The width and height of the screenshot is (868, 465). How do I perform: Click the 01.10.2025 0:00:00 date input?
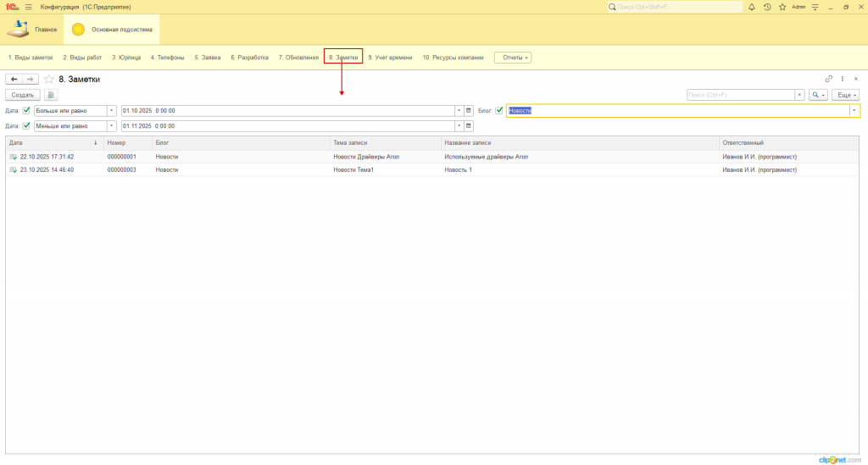(288, 111)
